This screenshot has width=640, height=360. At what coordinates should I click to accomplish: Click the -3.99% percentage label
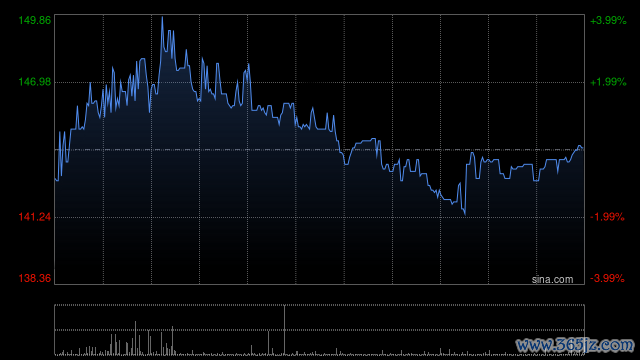click(x=607, y=278)
